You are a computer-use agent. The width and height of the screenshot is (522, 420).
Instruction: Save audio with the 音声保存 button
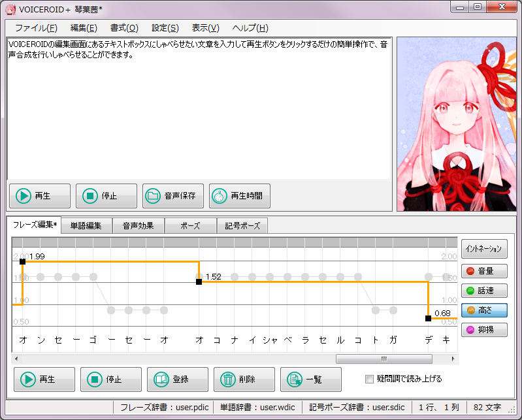(x=172, y=196)
